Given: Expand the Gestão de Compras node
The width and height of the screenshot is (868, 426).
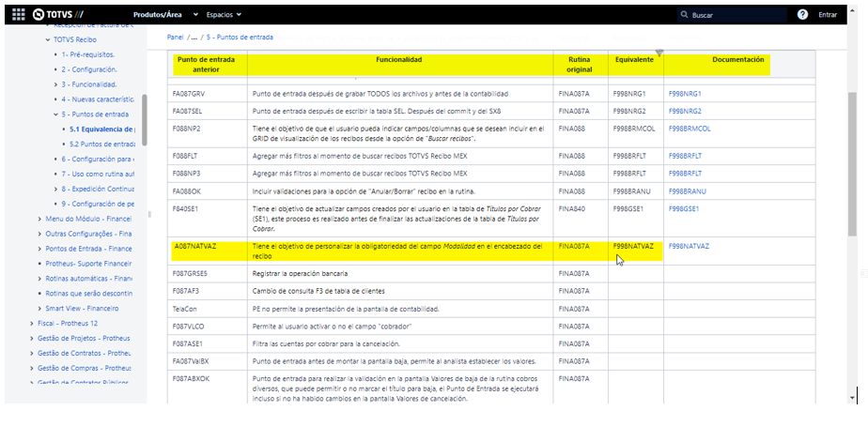Looking at the screenshot, I should click(x=32, y=368).
